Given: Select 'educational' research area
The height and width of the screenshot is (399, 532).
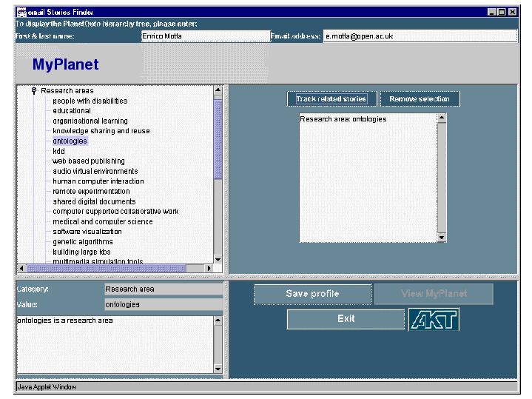Looking at the screenshot, I should (72, 111).
